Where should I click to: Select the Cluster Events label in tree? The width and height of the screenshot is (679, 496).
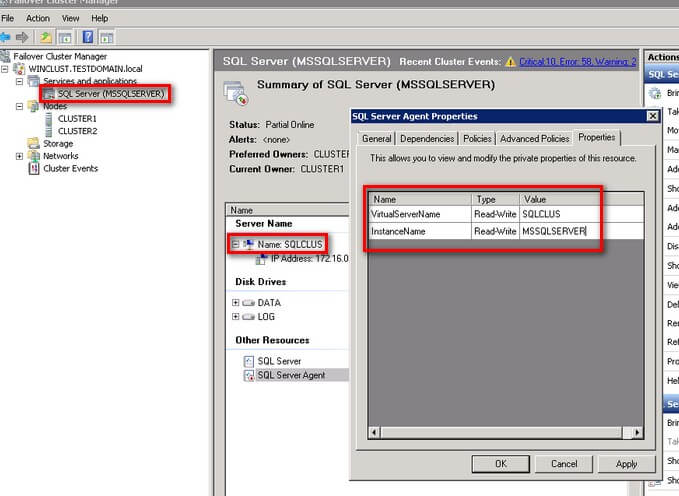pyautogui.click(x=71, y=169)
